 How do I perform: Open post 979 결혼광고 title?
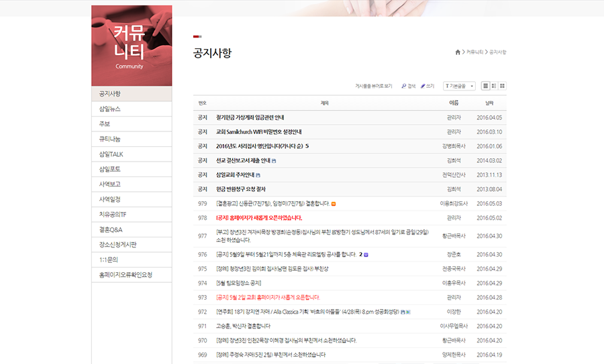click(x=272, y=204)
